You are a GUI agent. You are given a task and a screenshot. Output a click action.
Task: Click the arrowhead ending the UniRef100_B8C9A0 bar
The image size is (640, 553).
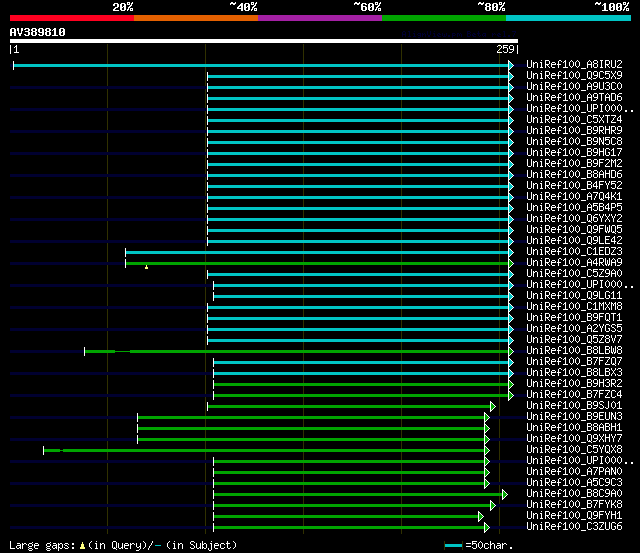505,495
